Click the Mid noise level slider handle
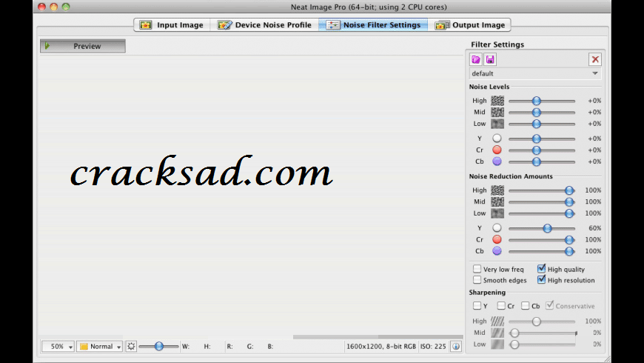 point(537,112)
